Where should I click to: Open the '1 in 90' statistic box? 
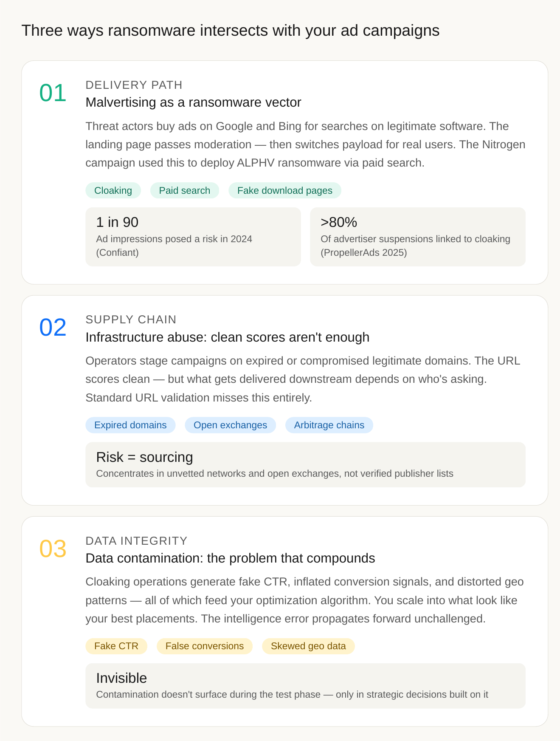(x=193, y=237)
